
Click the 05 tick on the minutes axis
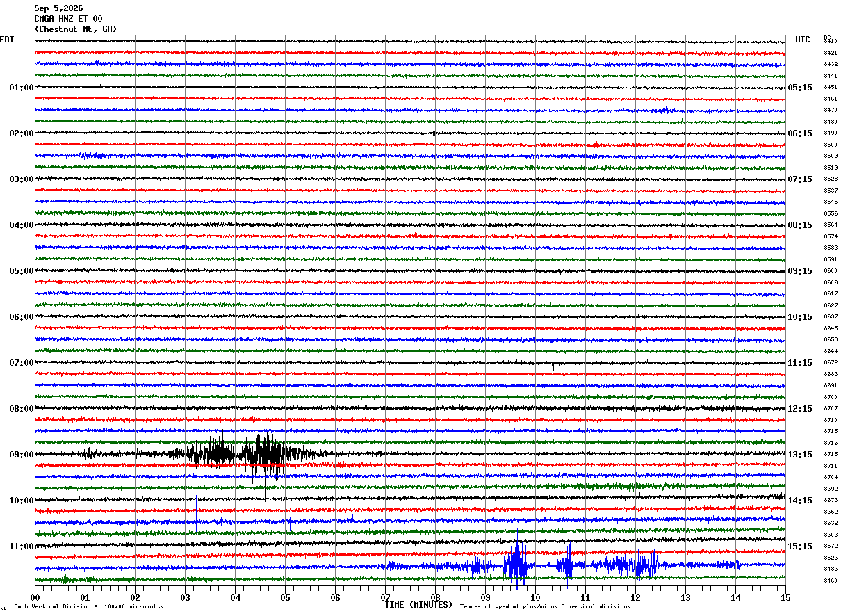tap(285, 597)
